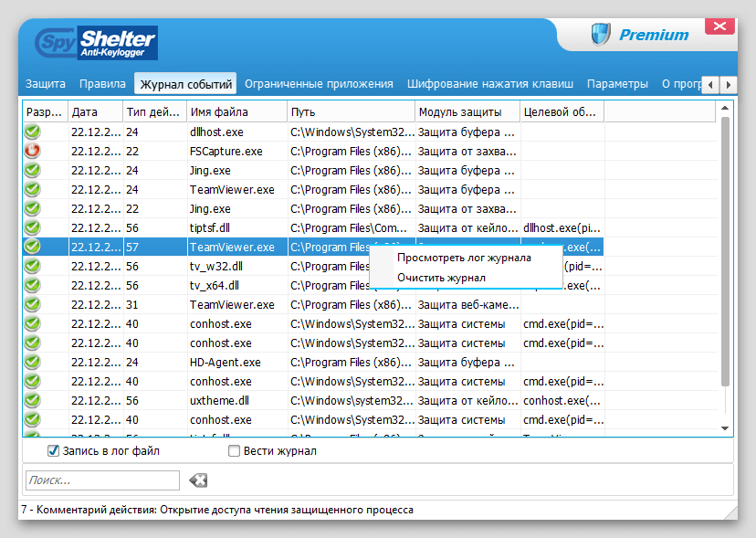
Task: Enable the 'Вести журнал' checkbox
Action: tap(234, 450)
